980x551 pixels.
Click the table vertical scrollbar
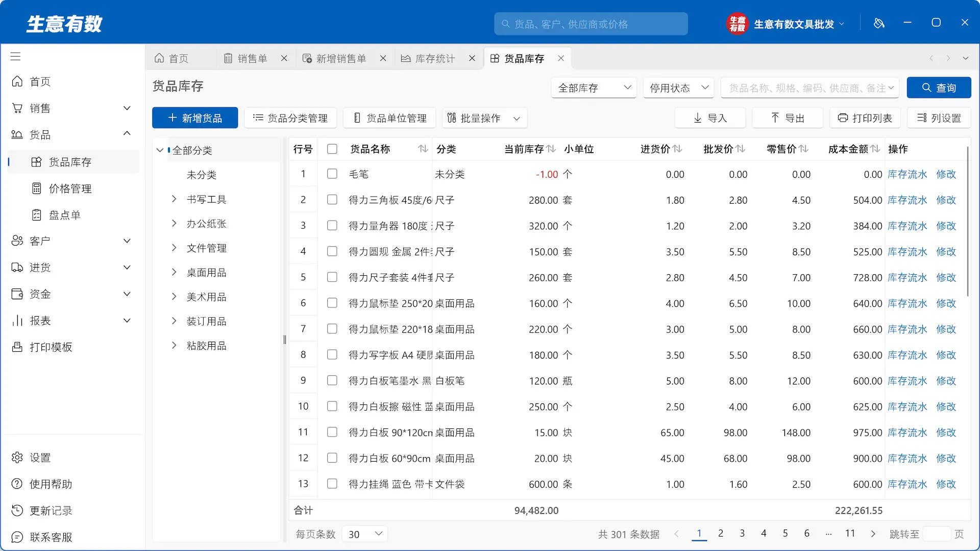tap(967, 221)
